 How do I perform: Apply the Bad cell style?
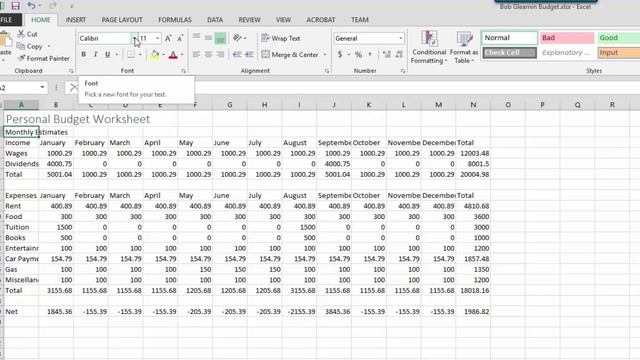click(x=567, y=38)
